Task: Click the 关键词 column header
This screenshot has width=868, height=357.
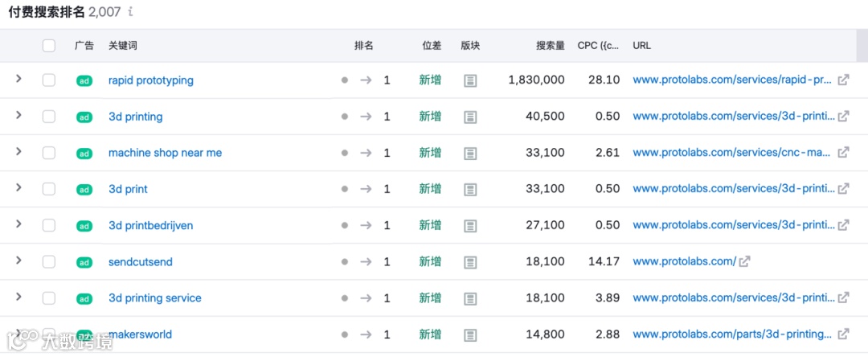Action: (123, 46)
